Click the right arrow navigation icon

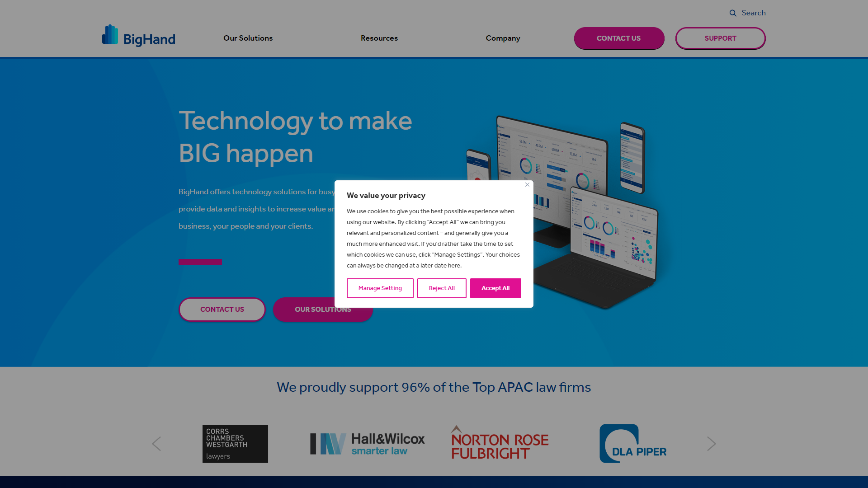712,444
